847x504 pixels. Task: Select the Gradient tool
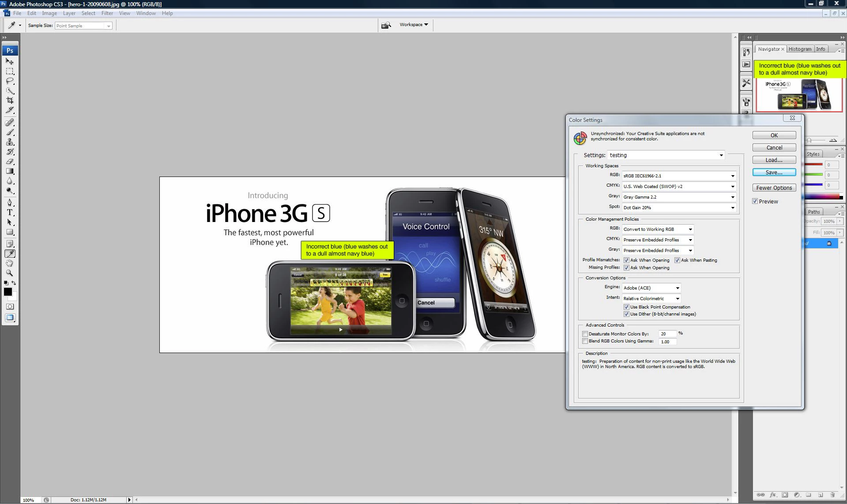(x=9, y=171)
